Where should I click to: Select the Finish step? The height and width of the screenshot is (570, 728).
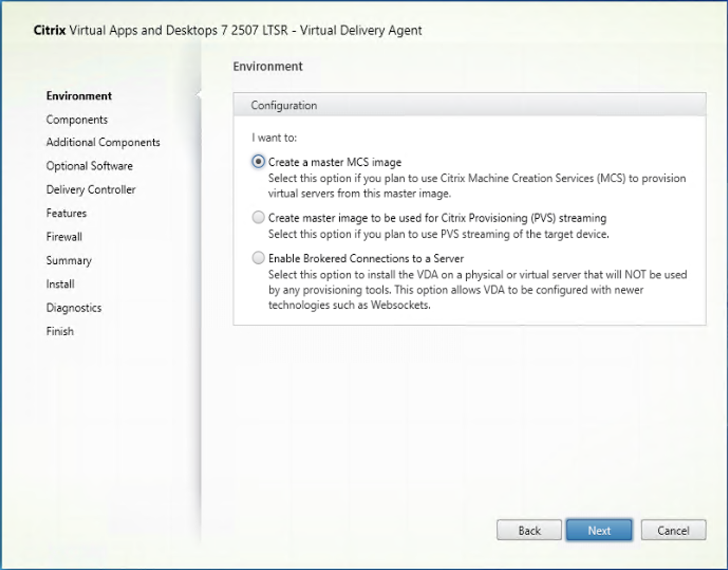tap(60, 330)
